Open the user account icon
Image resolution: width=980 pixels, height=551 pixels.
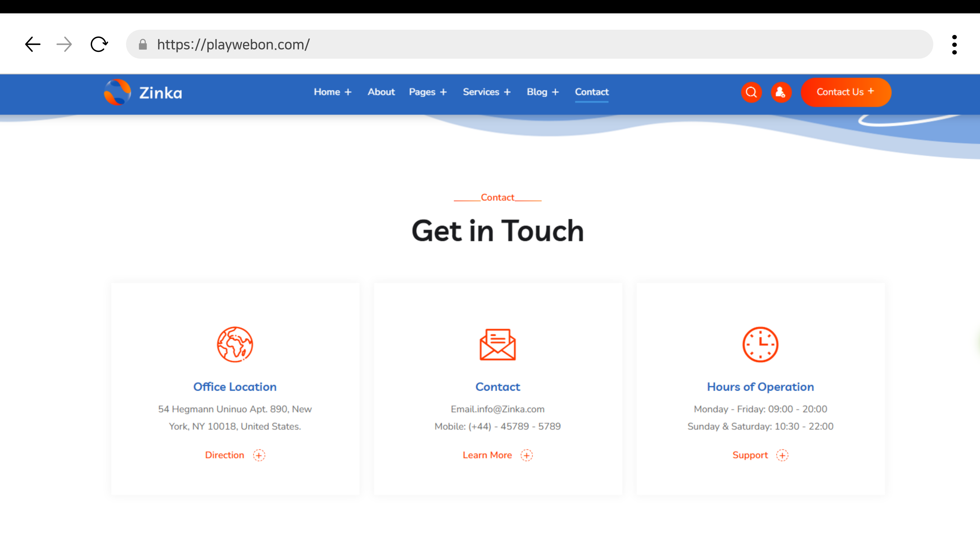pos(781,92)
